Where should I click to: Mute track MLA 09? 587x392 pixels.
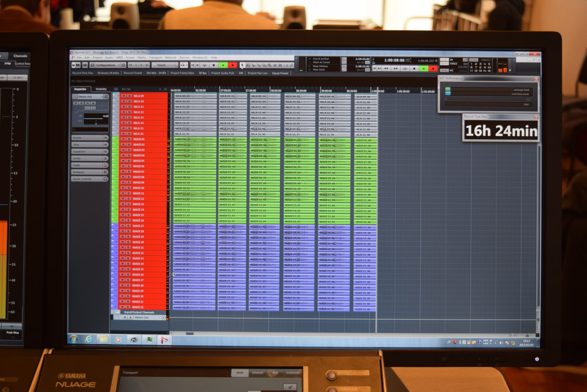coord(124,96)
